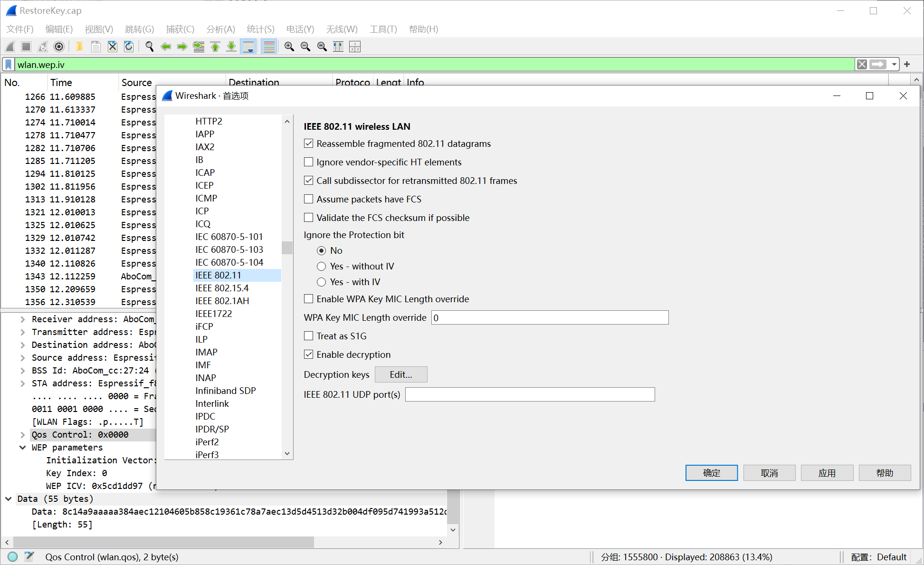Click the reload capture file icon
Screen dimensions: 924x565
pyautogui.click(x=129, y=47)
